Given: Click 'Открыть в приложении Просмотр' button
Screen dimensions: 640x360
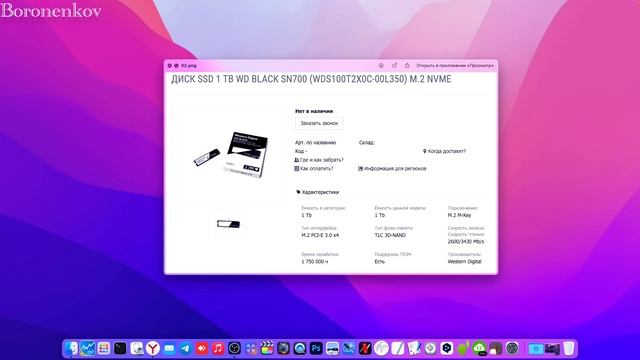Looking at the screenshot, I should click(455, 65).
